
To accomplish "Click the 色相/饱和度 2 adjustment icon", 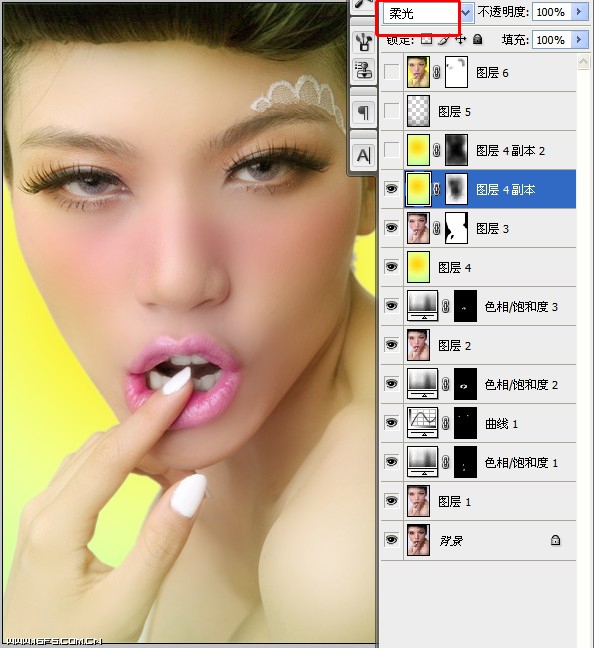I will click(422, 384).
